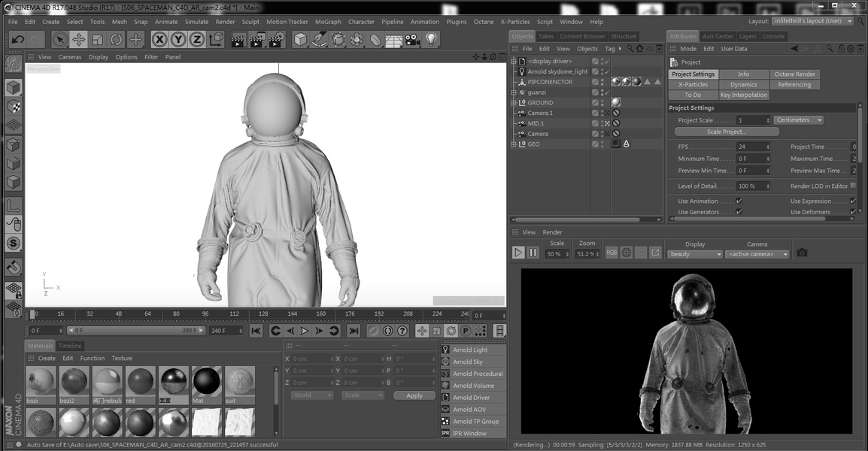
Task: Toggle Use Deformers checkbox
Action: pos(852,211)
